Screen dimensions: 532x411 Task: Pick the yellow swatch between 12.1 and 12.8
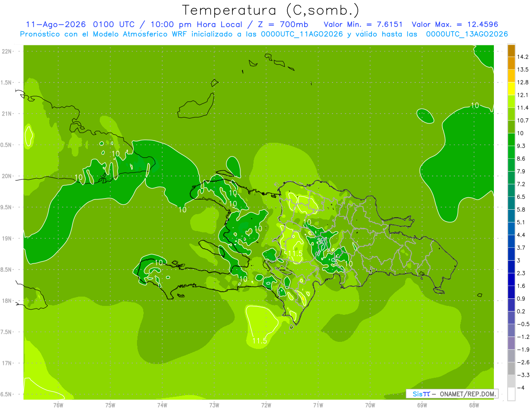pos(511,89)
